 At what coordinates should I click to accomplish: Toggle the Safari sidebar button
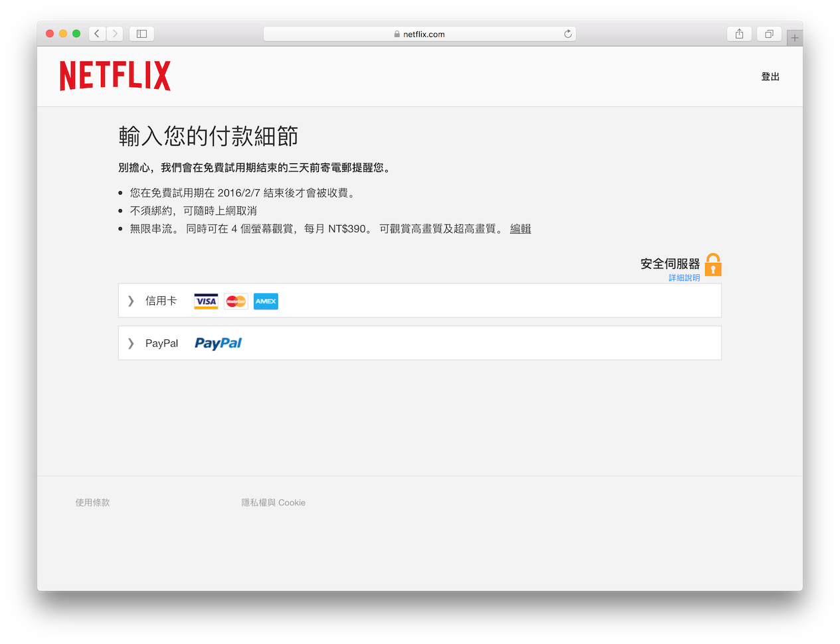pyautogui.click(x=141, y=34)
